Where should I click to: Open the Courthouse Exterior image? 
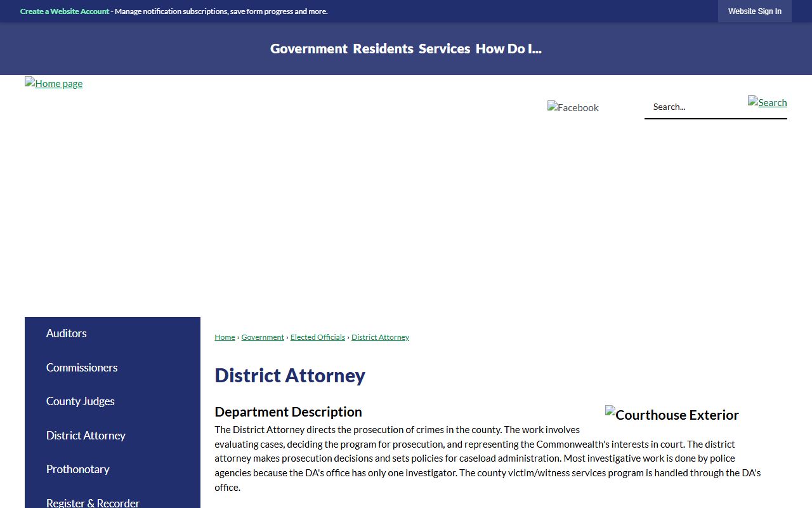672,415
